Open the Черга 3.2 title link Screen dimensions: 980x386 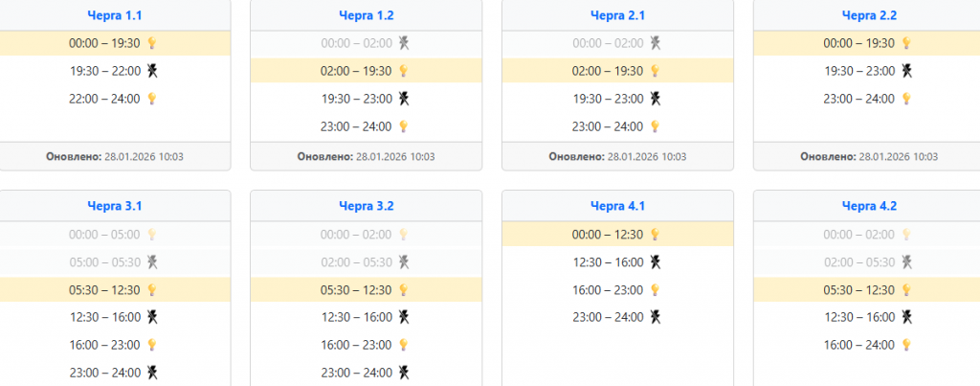(366, 206)
